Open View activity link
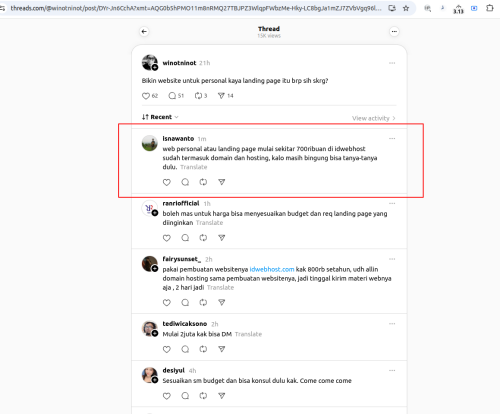The width and height of the screenshot is (500, 414). pyautogui.click(x=374, y=118)
